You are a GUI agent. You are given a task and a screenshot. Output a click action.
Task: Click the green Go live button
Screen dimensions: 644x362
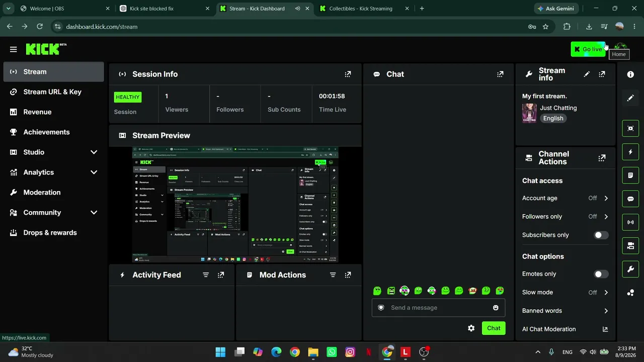(588, 49)
